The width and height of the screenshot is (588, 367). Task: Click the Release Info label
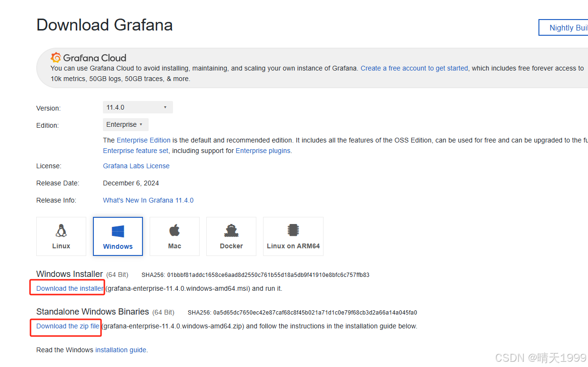pos(56,200)
